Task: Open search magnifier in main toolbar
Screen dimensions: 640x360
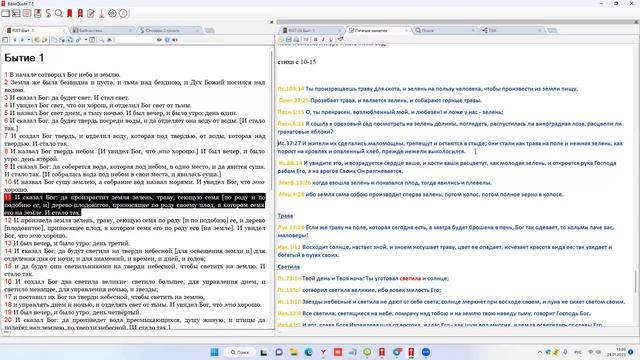Action: pyautogui.click(x=59, y=13)
